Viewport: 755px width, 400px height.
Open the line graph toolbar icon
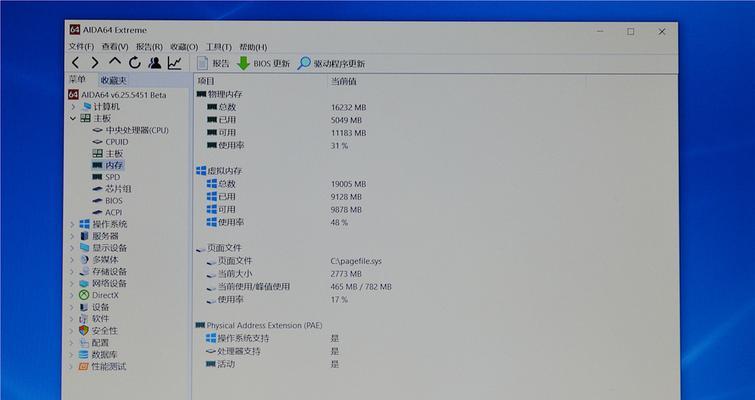click(174, 63)
